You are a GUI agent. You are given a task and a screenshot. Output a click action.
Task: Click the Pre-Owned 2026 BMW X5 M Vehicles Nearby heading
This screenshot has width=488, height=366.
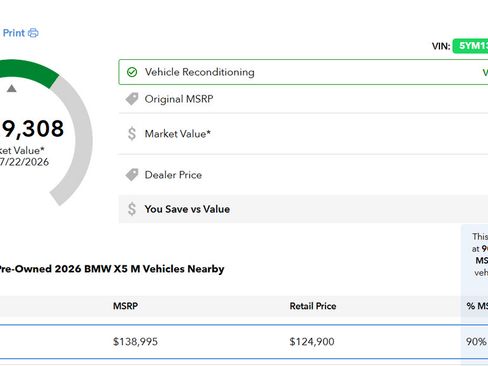[x=111, y=269]
